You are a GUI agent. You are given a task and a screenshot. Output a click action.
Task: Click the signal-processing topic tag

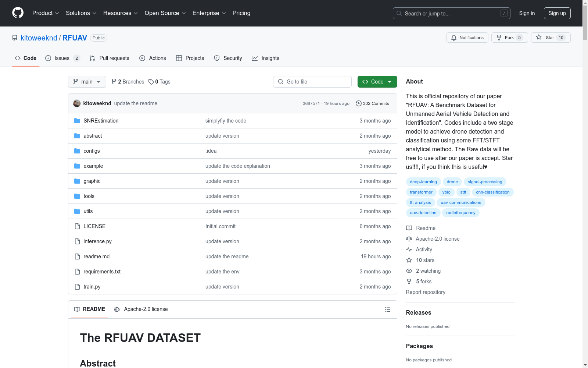[x=485, y=182]
